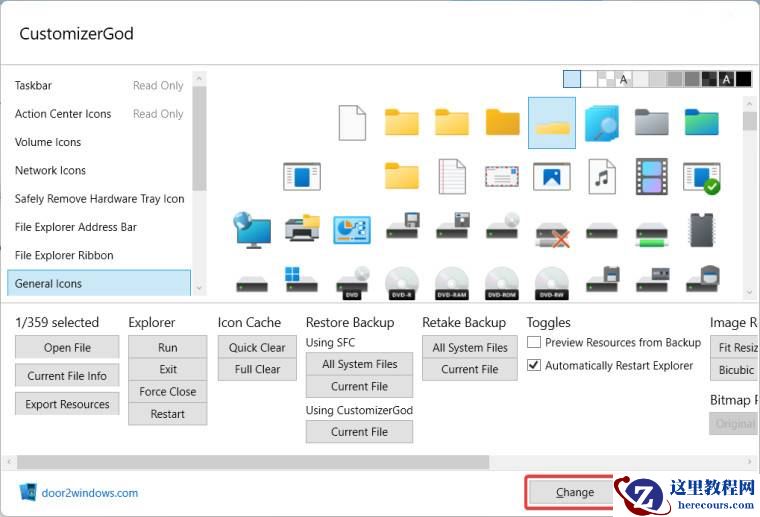This screenshot has width=760, height=517.
Task: Pick the light checkerboard background swatch
Action: click(x=605, y=79)
